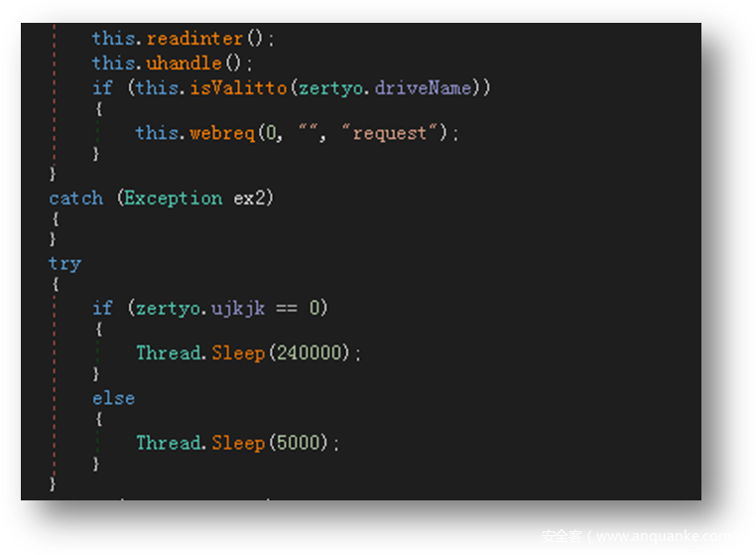Click the 5000 sleep value
This screenshot has height=555, width=756.
[299, 443]
